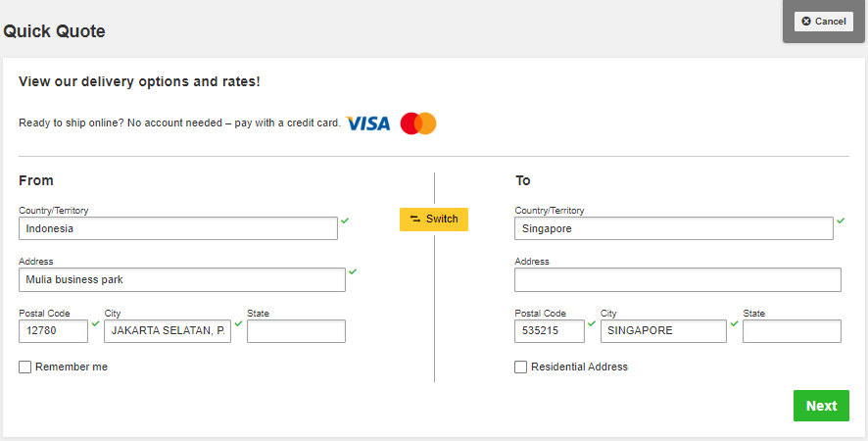Screen dimensions: 868x441
Task: Click the Visa card logo
Action: coord(368,123)
